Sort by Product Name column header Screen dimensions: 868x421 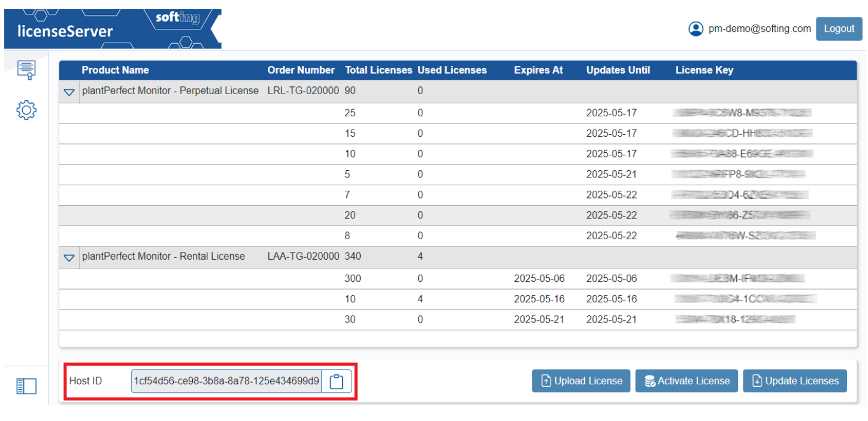(115, 70)
